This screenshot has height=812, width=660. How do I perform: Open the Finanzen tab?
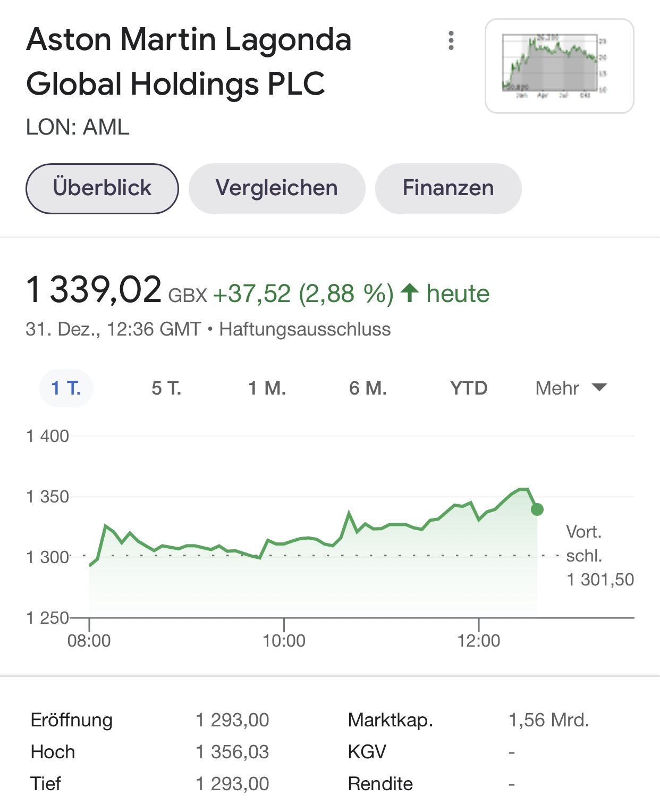click(448, 188)
